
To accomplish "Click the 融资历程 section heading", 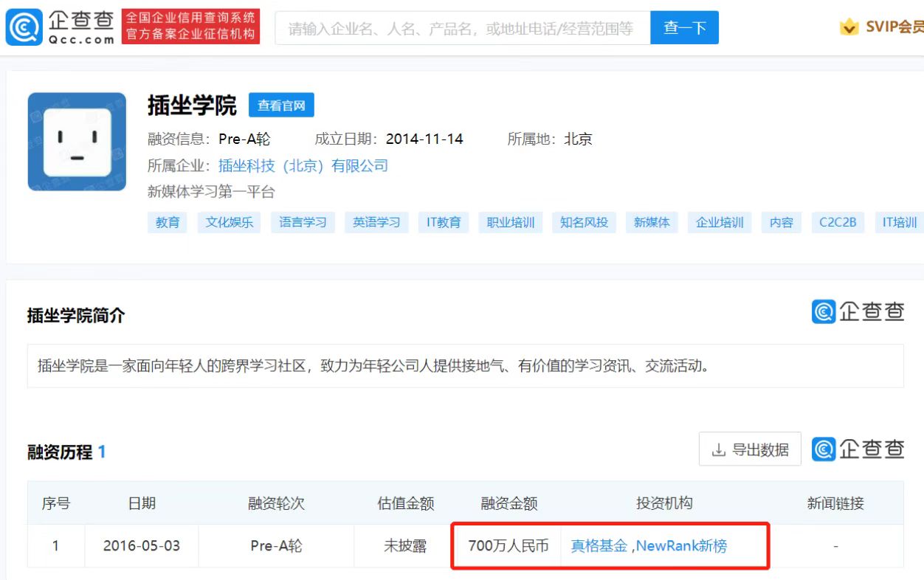I will pos(60,452).
